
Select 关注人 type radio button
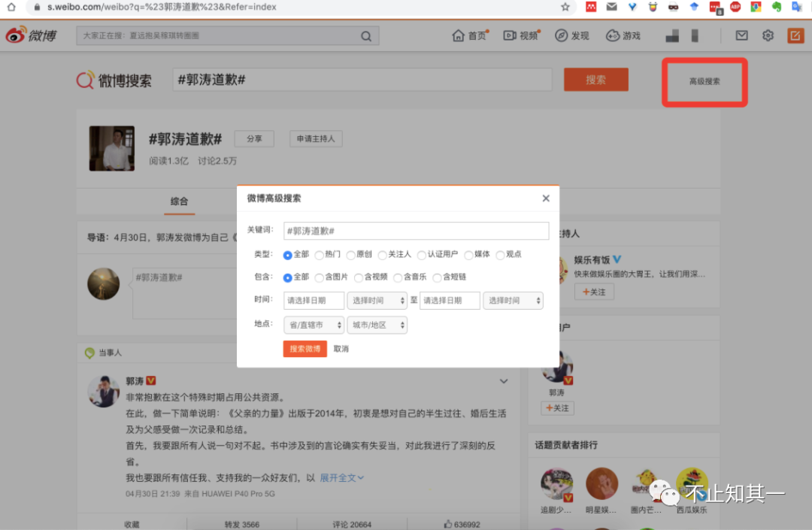[382, 255]
